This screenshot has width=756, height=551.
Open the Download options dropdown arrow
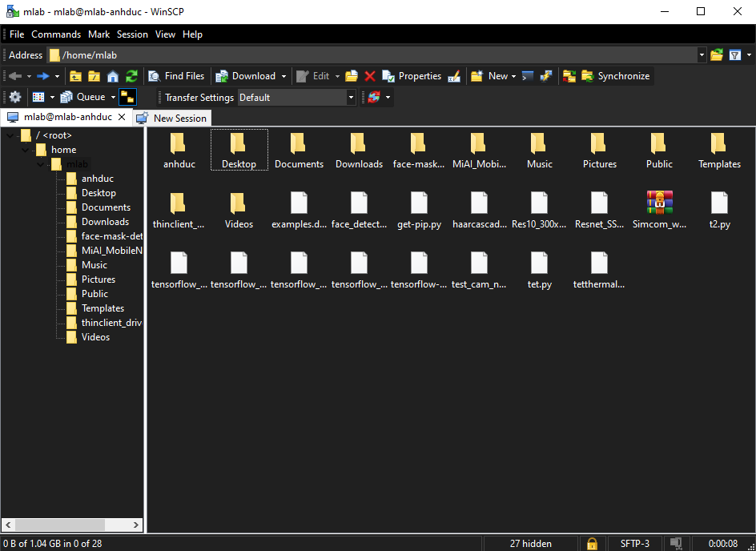pyautogui.click(x=283, y=76)
